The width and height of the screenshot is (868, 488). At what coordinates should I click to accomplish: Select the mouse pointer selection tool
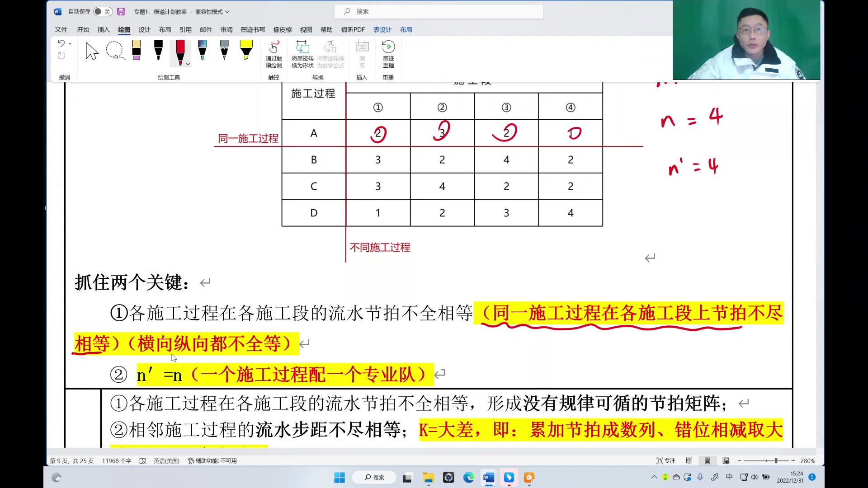[91, 51]
